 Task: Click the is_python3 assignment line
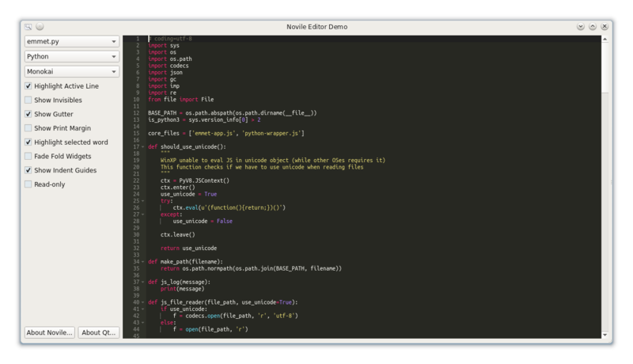204,119
